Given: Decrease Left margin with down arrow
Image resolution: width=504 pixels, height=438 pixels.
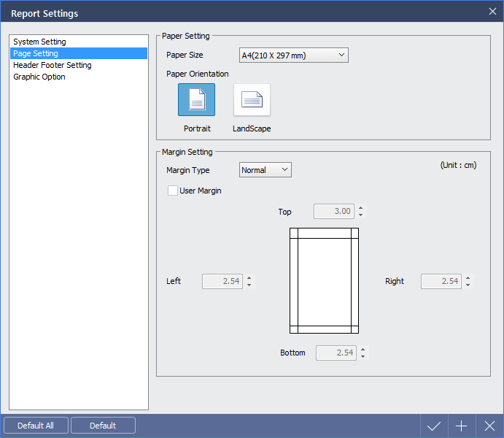Looking at the screenshot, I should 249,285.
